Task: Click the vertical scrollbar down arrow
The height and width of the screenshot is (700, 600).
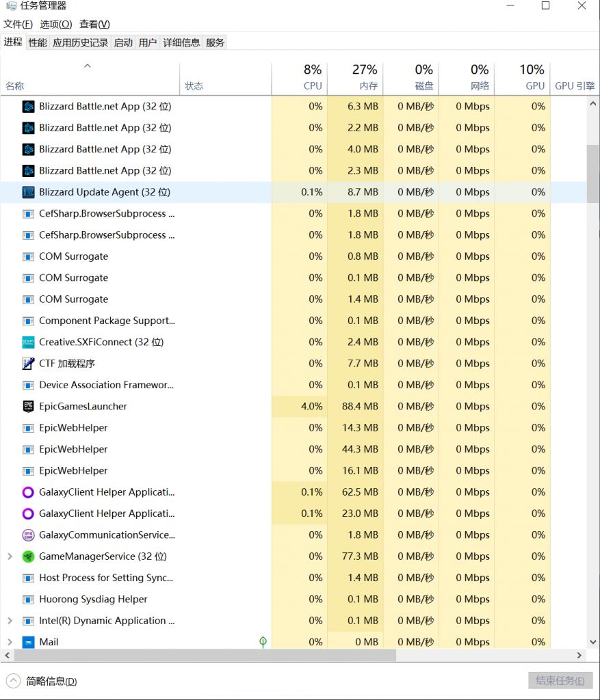Action: click(593, 643)
